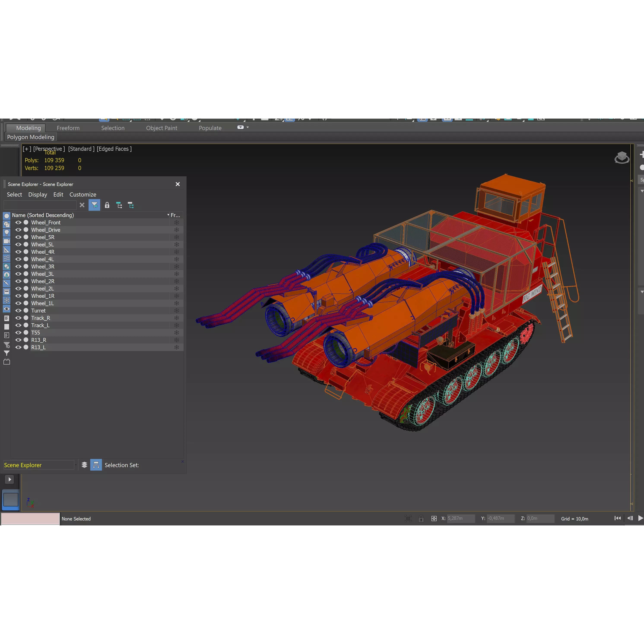Screen dimensions: 644x644
Task: Click the Turret's frozen snowflake toggle
Action: [177, 310]
